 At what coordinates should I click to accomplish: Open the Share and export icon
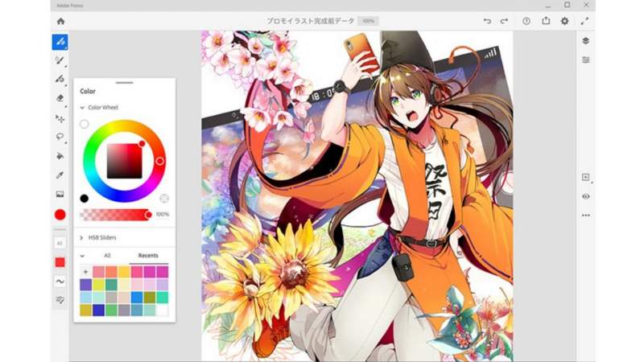546,21
